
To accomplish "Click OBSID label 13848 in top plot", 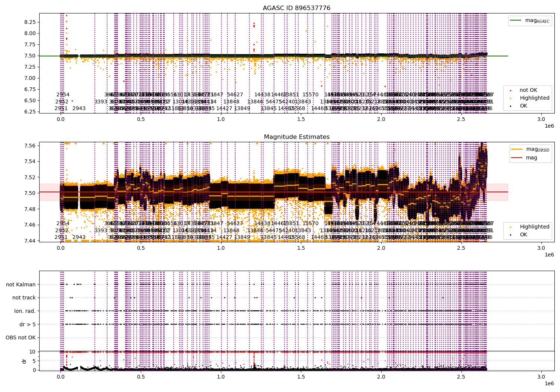I will point(231,102).
